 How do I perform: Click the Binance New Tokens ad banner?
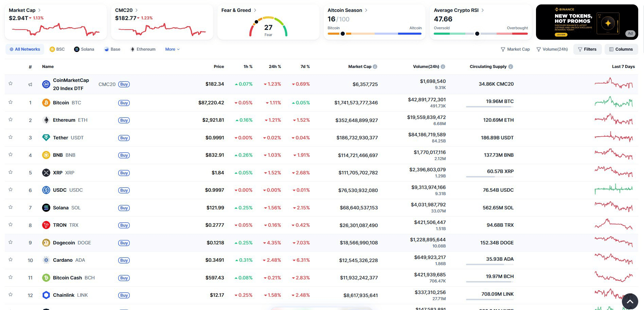click(587, 22)
